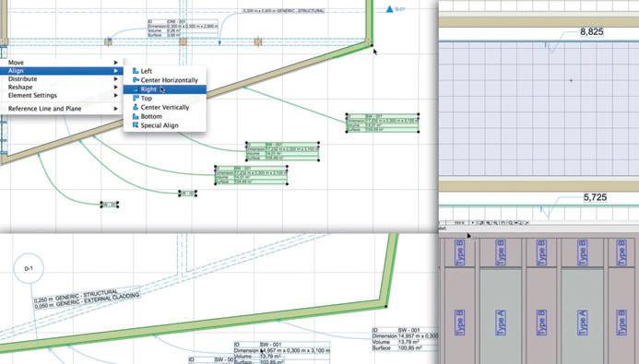Expand the Distribute submenu arrow
This screenshot has width=639, height=364.
[x=116, y=78]
